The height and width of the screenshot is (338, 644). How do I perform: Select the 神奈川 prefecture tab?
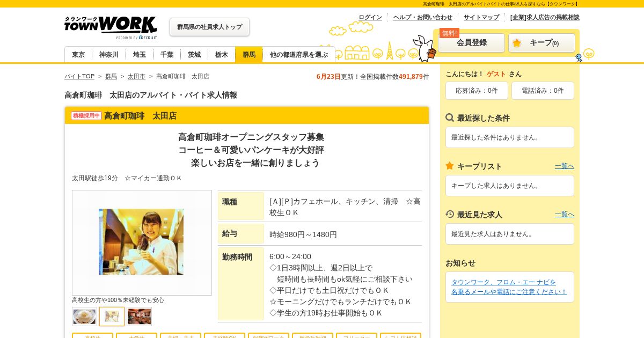pyautogui.click(x=109, y=55)
